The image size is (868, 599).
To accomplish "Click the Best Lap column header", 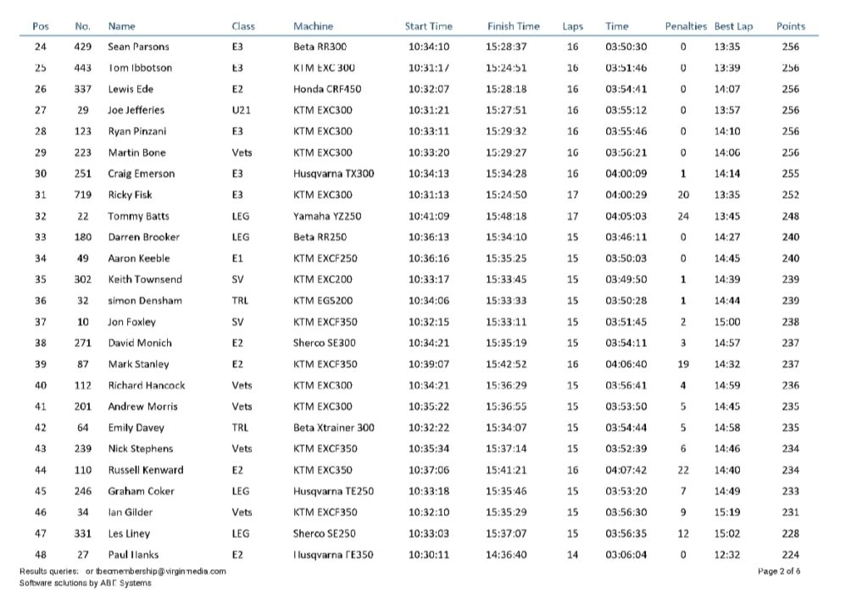I will 733,26.
